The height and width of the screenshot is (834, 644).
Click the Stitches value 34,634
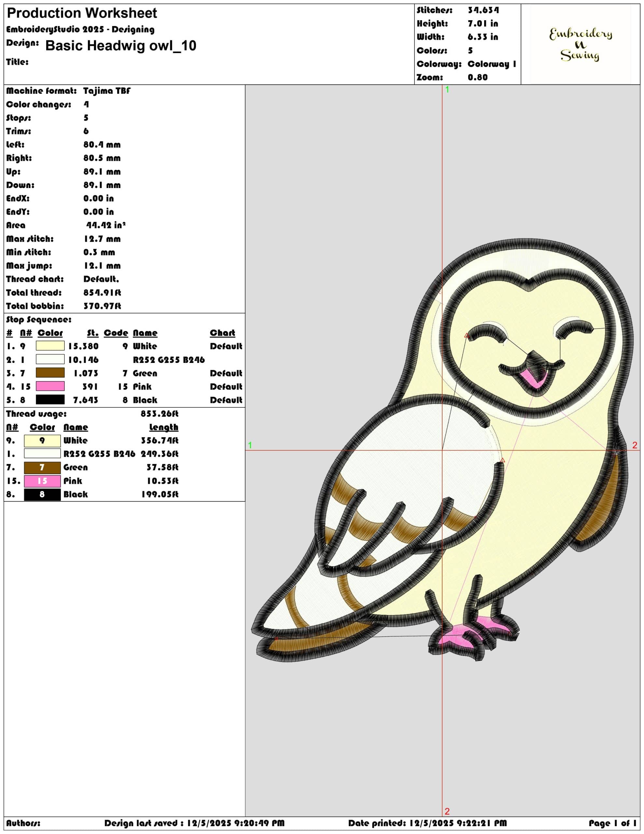point(483,10)
